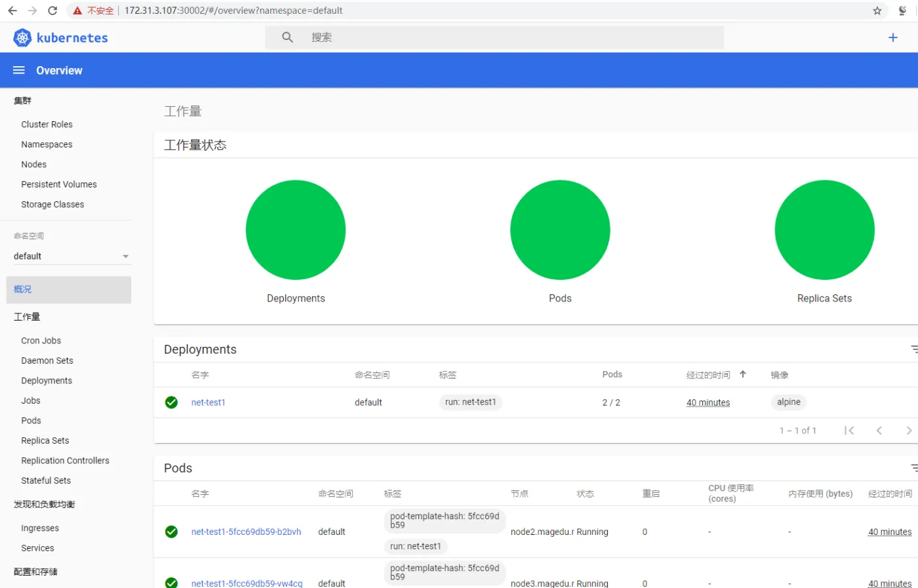
Task: Click the kubernetes title text link
Action: coord(72,38)
